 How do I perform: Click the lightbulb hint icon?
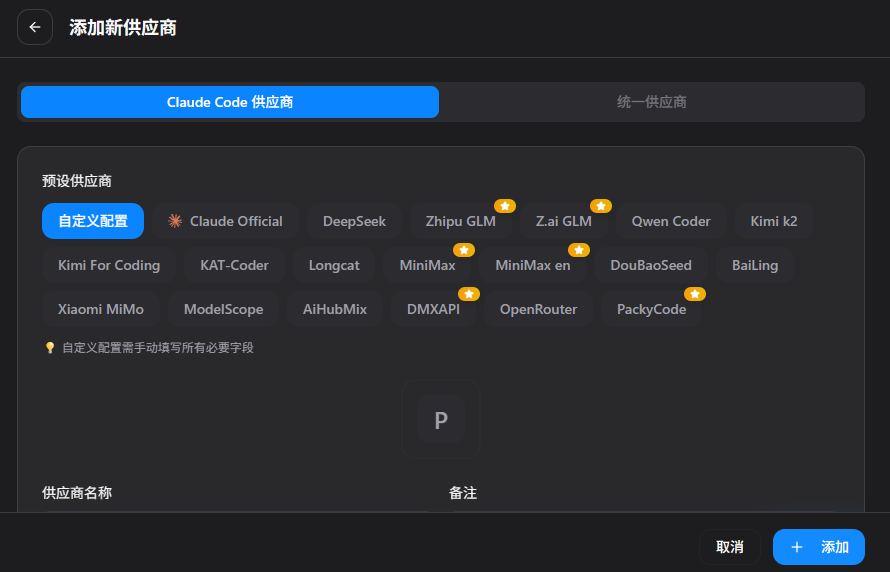(50, 347)
